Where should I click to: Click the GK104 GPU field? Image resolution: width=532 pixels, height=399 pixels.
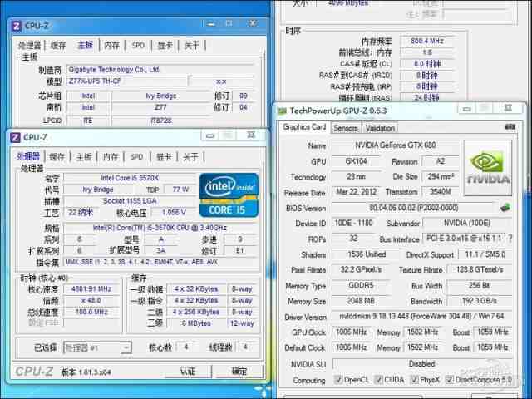coord(356,161)
